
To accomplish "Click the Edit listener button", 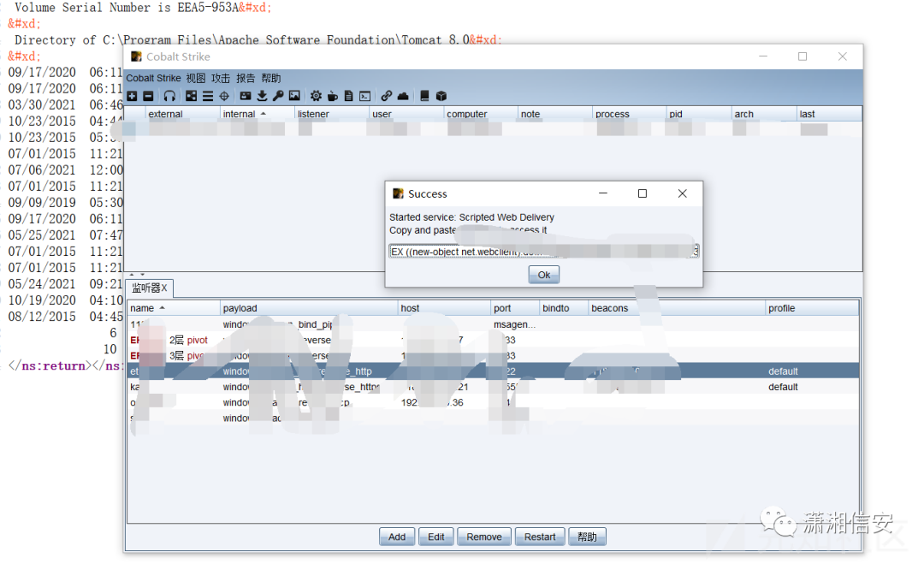I will [x=436, y=537].
